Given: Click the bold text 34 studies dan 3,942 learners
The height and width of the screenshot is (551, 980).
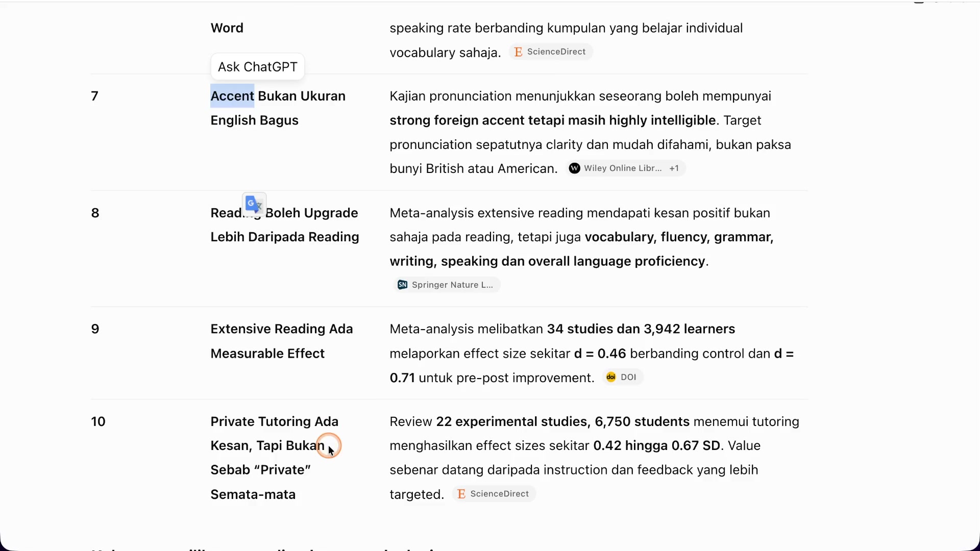Looking at the screenshot, I should [641, 329].
